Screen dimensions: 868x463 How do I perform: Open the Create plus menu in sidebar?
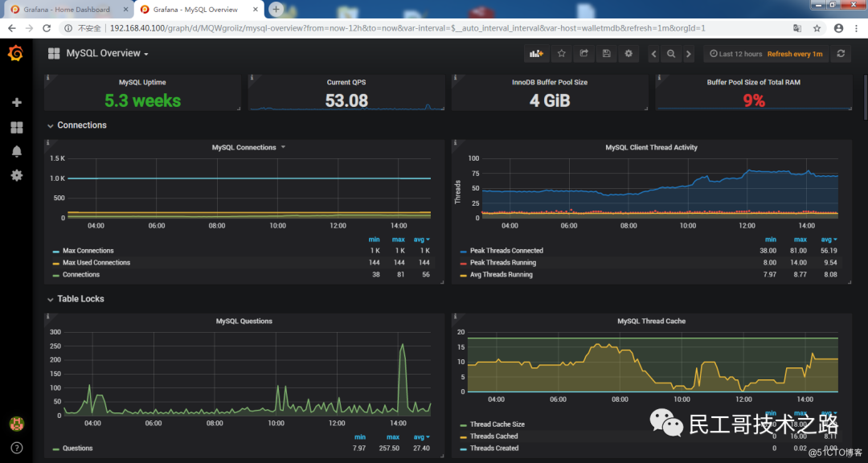pos(17,102)
